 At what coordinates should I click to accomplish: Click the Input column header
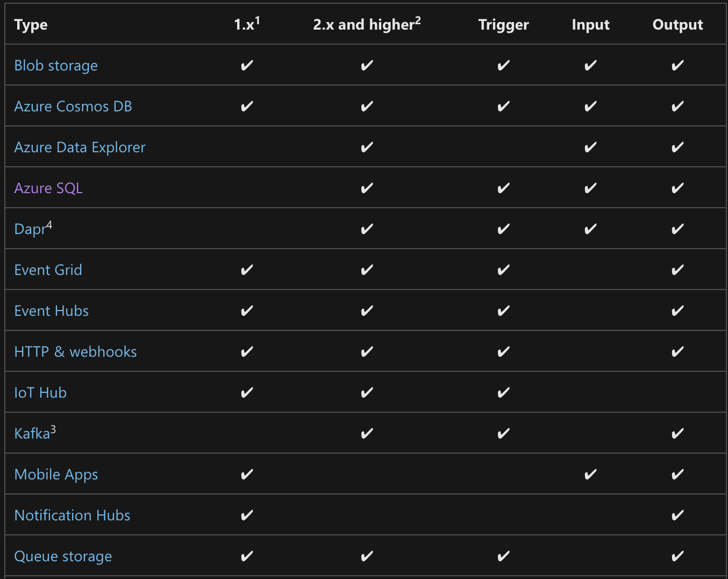click(x=591, y=25)
